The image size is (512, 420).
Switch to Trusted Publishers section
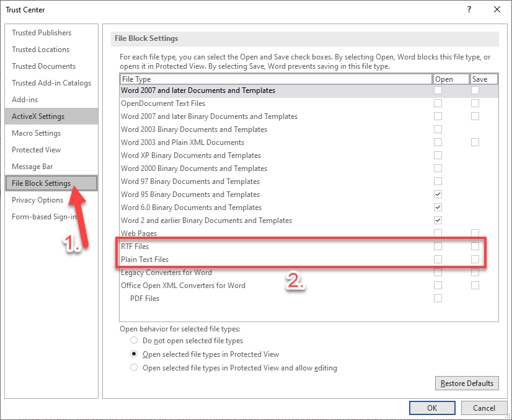[x=42, y=32]
